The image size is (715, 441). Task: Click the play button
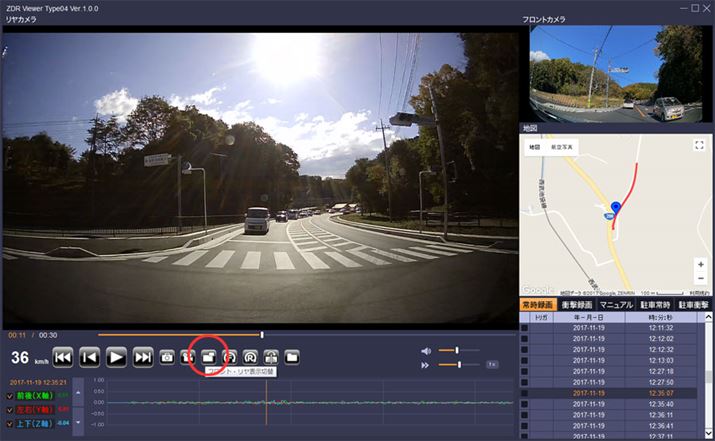click(116, 356)
